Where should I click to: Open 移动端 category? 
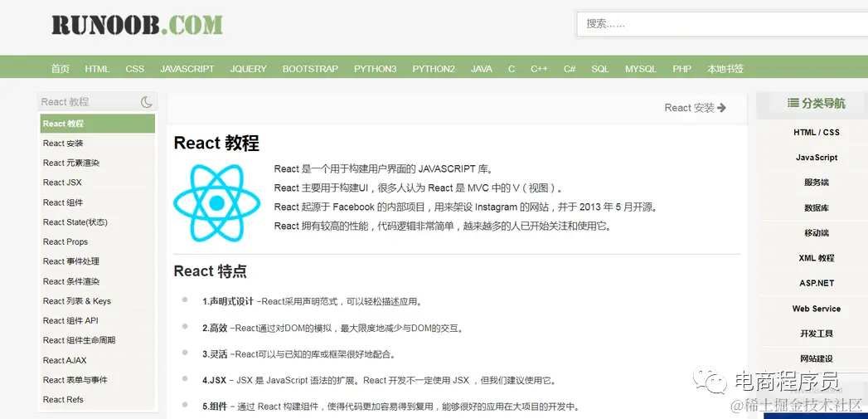(x=817, y=233)
